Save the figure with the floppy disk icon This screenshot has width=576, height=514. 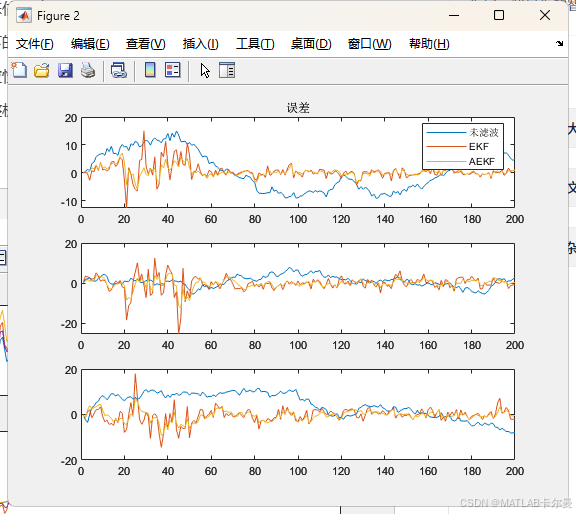(x=65, y=70)
